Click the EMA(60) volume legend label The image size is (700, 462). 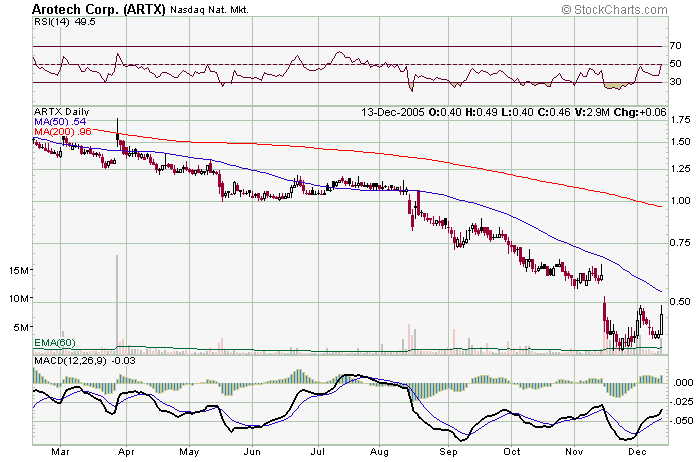pyautogui.click(x=55, y=343)
